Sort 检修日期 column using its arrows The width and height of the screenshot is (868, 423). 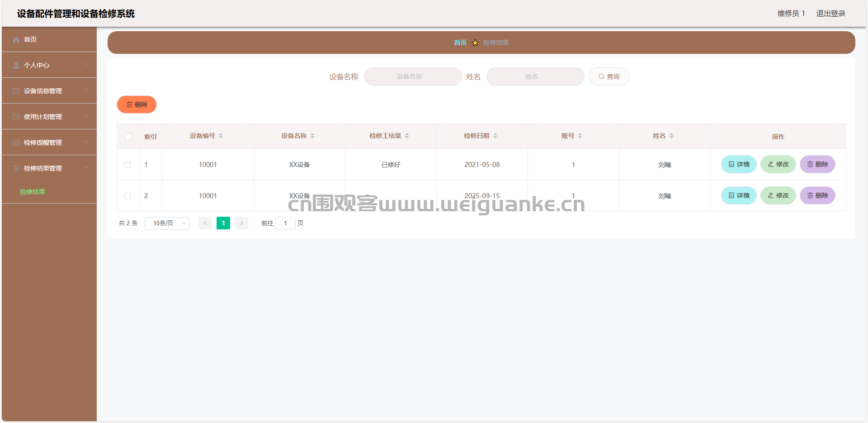tap(495, 136)
